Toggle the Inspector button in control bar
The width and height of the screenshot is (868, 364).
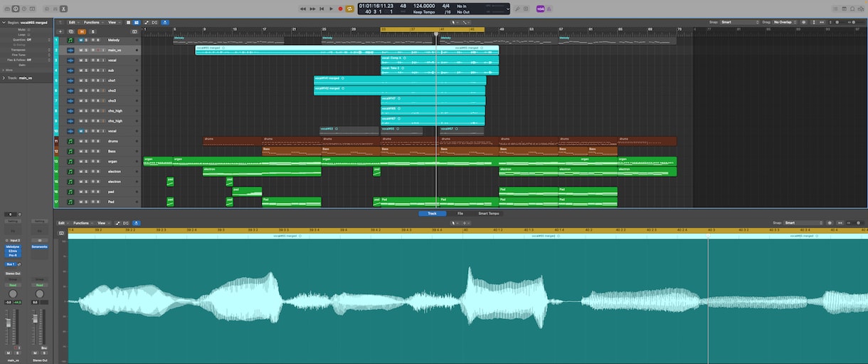(15, 9)
